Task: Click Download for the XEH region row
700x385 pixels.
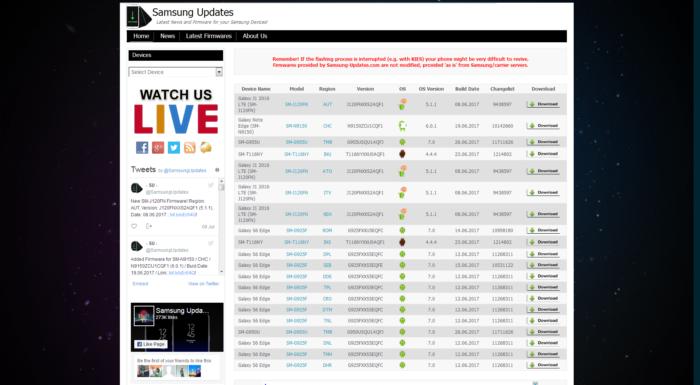Action: tap(543, 214)
